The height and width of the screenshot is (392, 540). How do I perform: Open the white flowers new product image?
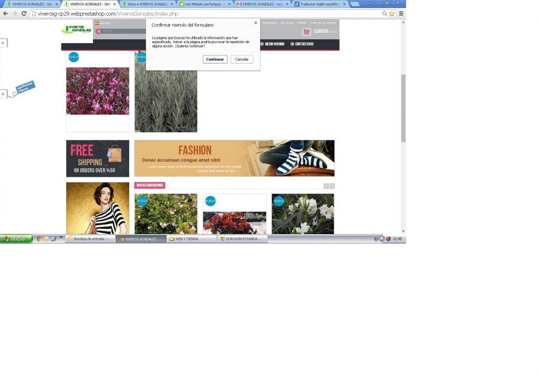pyautogui.click(x=303, y=214)
